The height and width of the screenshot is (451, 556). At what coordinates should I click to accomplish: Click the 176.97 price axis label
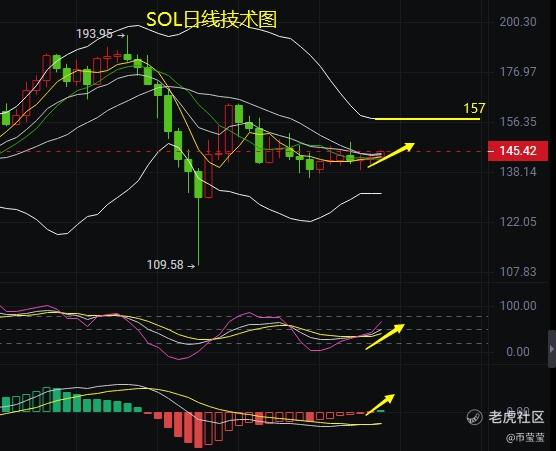[518, 72]
